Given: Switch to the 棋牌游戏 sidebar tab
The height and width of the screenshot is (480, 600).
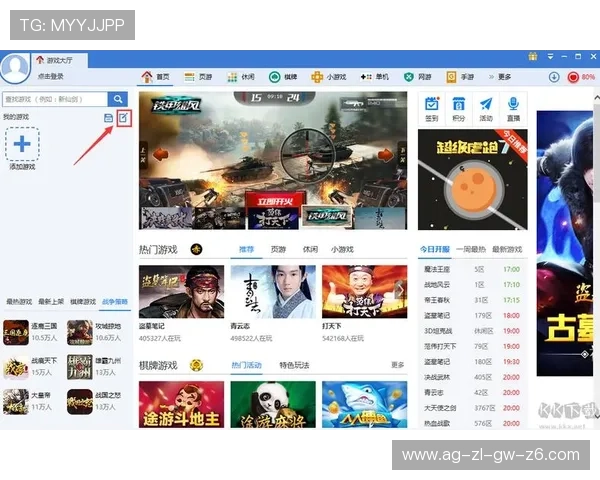Looking at the screenshot, I should point(83,302).
